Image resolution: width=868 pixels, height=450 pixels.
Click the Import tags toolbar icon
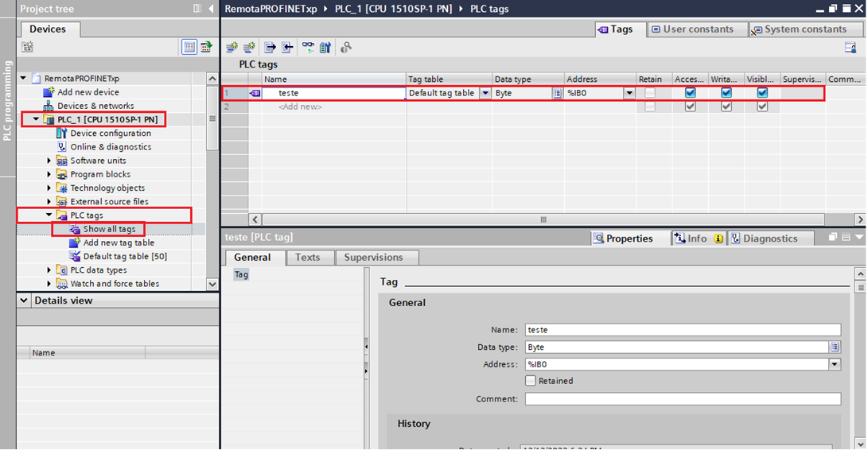[x=287, y=48]
